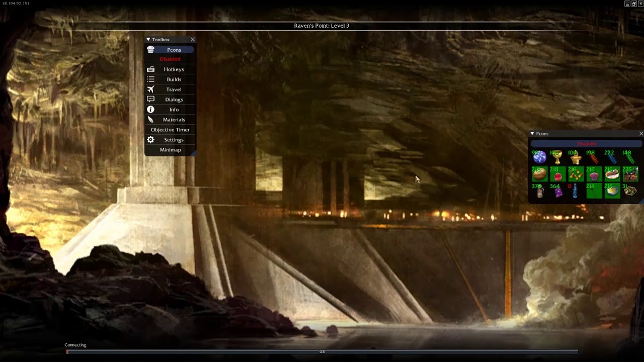
Task: Restore the game window from title bar
Action: (634, 4)
